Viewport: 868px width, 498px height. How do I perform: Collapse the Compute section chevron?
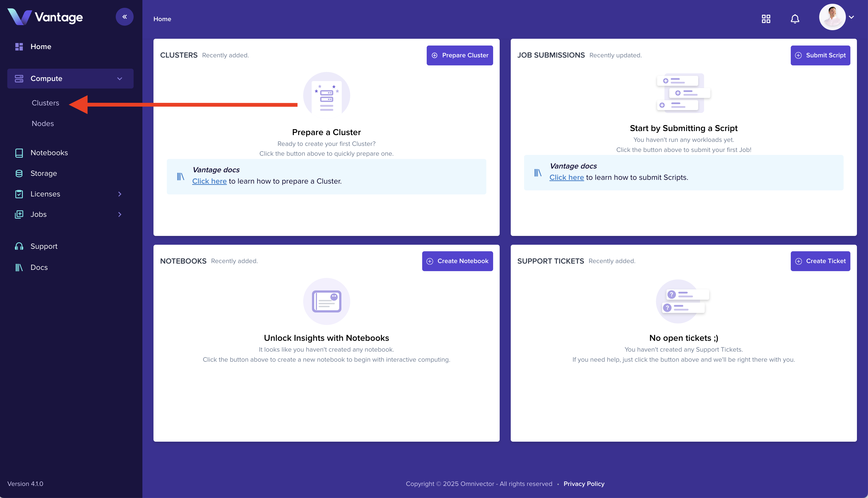coord(120,79)
